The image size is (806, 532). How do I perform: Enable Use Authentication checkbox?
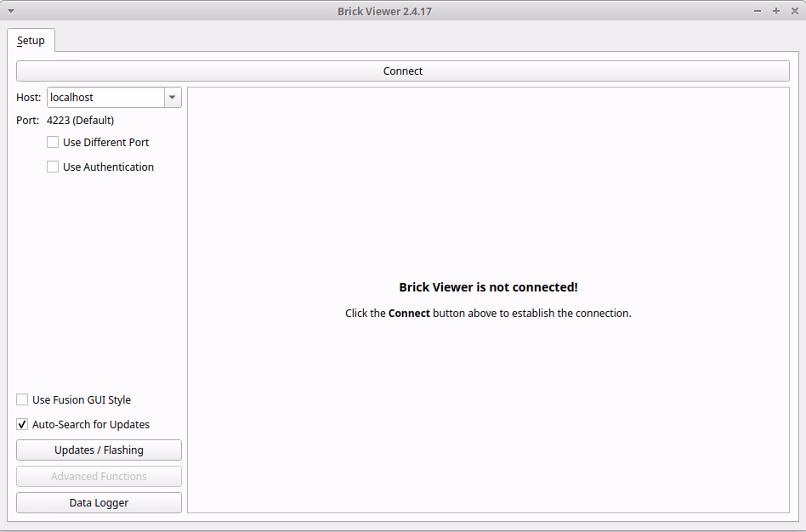[x=53, y=167]
